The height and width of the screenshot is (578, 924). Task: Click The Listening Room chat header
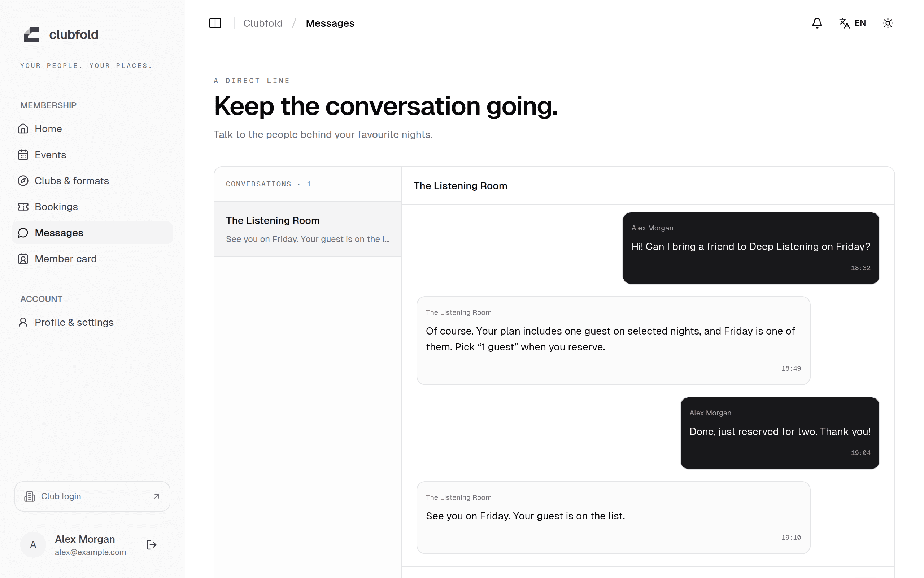[461, 186]
